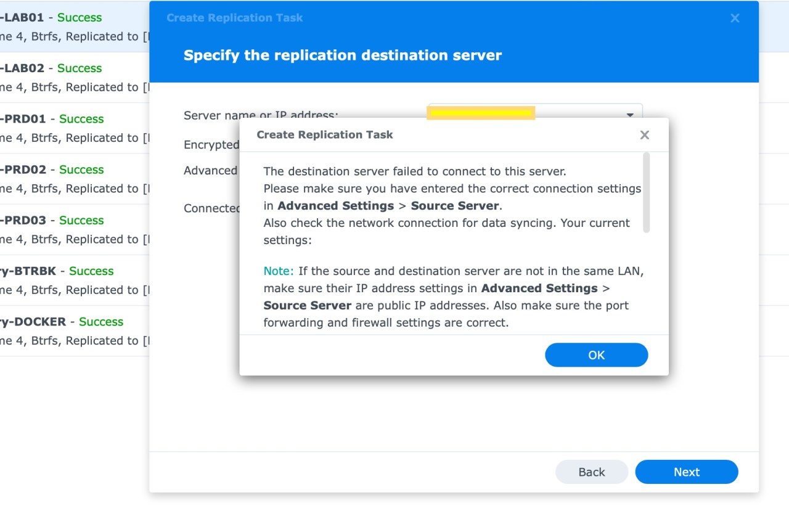Close the Create Replication Task error dialog
The image size is (789, 532).
[644, 134]
